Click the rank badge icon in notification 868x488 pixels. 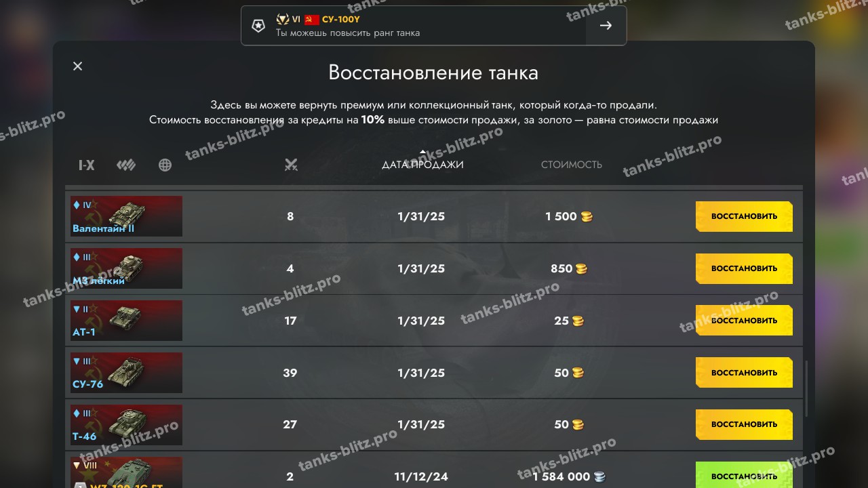coord(258,26)
